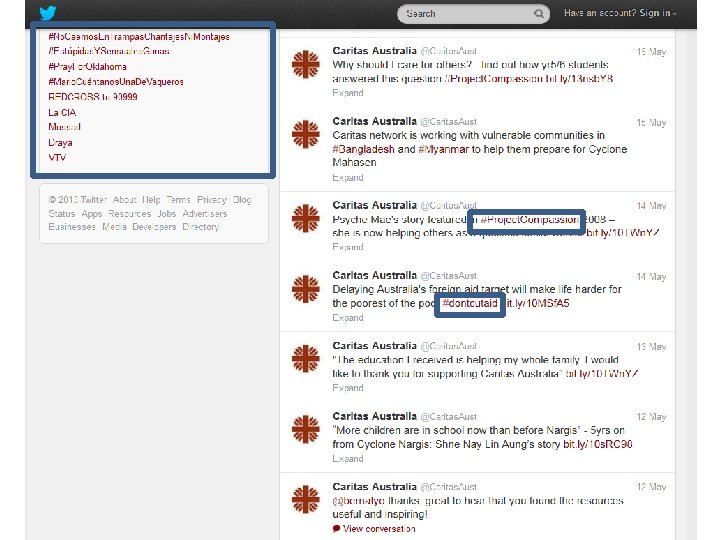Open footer Directory link
Screen dimensions: 720x540
tap(201, 227)
